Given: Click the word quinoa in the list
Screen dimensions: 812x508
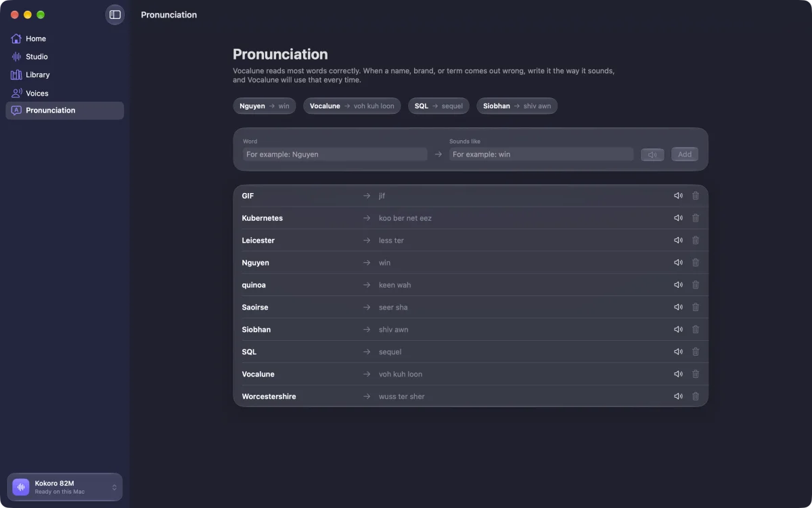Looking at the screenshot, I should click(254, 285).
